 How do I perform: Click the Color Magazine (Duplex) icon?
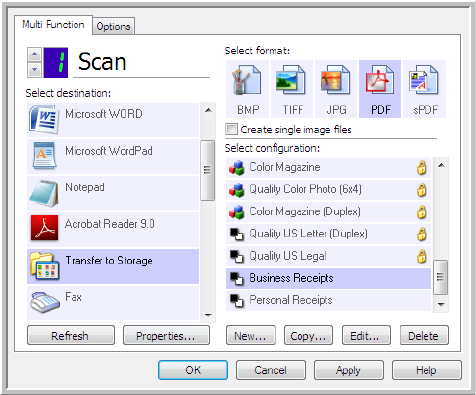pos(237,212)
